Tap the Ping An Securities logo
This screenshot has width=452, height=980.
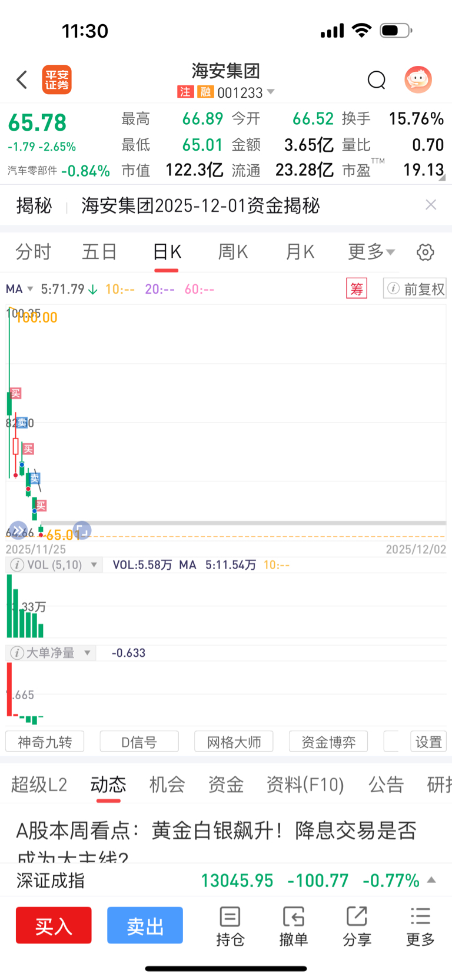tap(56, 79)
